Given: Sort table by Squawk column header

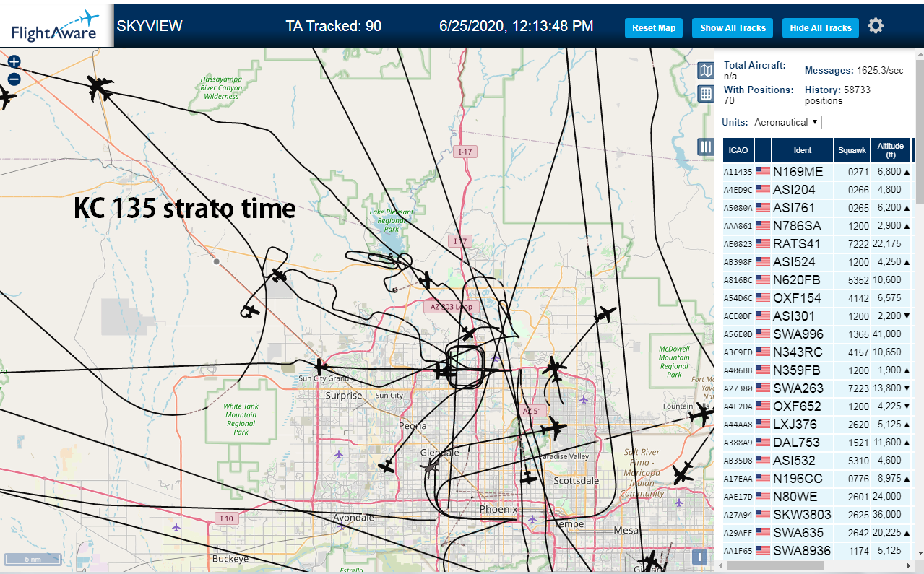Looking at the screenshot, I should pos(852,150).
